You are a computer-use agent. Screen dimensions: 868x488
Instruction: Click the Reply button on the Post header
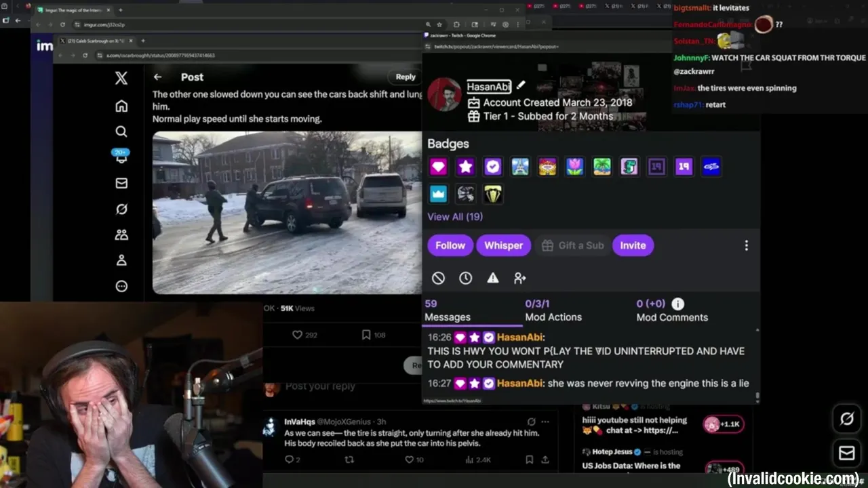pyautogui.click(x=406, y=77)
